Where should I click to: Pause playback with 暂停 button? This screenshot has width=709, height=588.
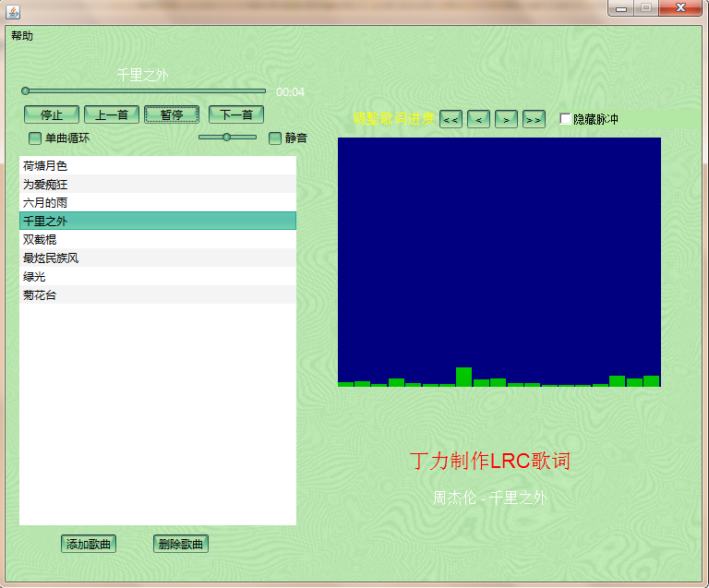point(172,114)
